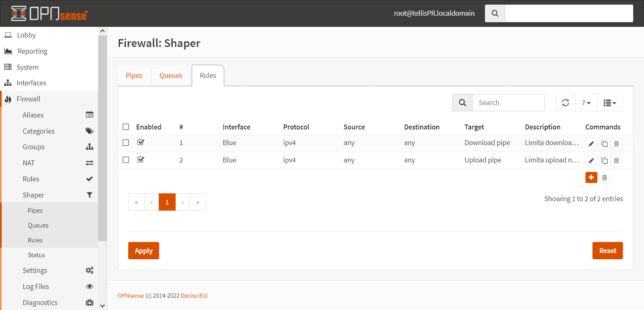Edit the Download pipe rule with pencil icon
Screen dimensions: 644x310
click(x=591, y=143)
